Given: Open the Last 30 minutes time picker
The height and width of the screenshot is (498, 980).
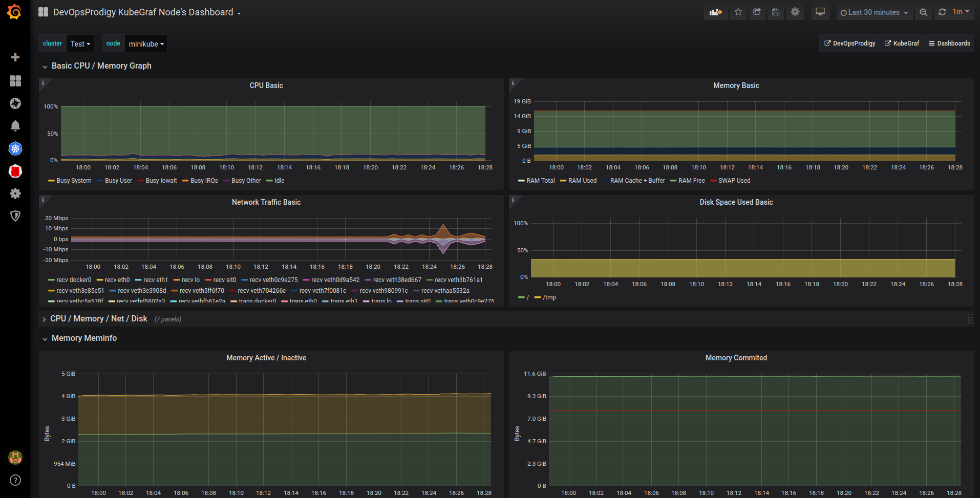Looking at the screenshot, I should tap(874, 12).
